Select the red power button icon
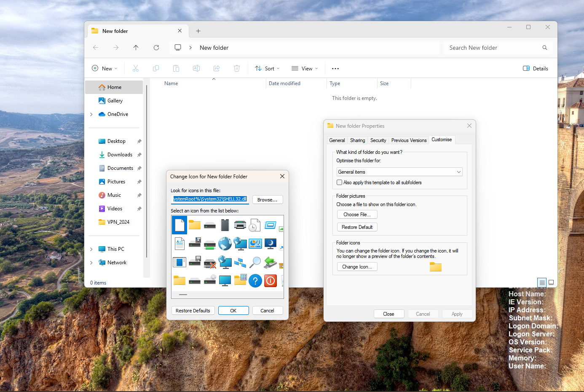584x392 pixels. tap(271, 281)
